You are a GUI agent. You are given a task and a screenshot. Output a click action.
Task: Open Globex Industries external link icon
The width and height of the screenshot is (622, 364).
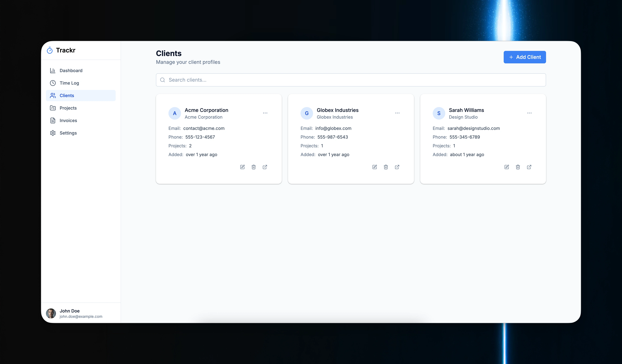click(397, 167)
